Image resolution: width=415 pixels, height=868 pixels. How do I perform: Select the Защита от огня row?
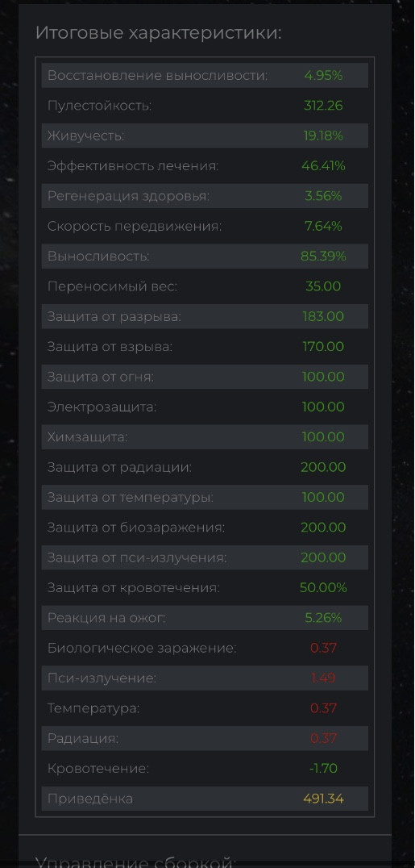click(x=205, y=377)
